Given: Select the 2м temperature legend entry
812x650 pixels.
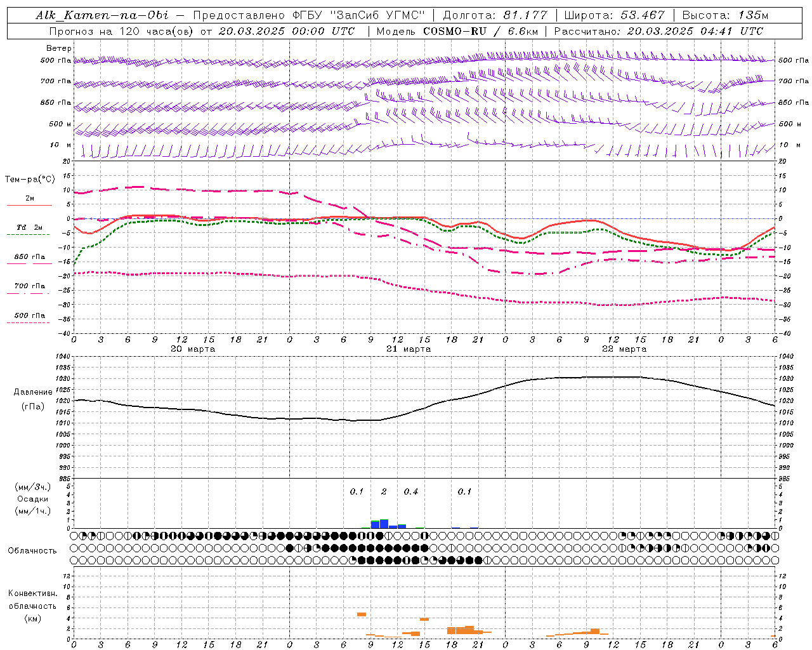Looking at the screenshot, I should tap(30, 199).
